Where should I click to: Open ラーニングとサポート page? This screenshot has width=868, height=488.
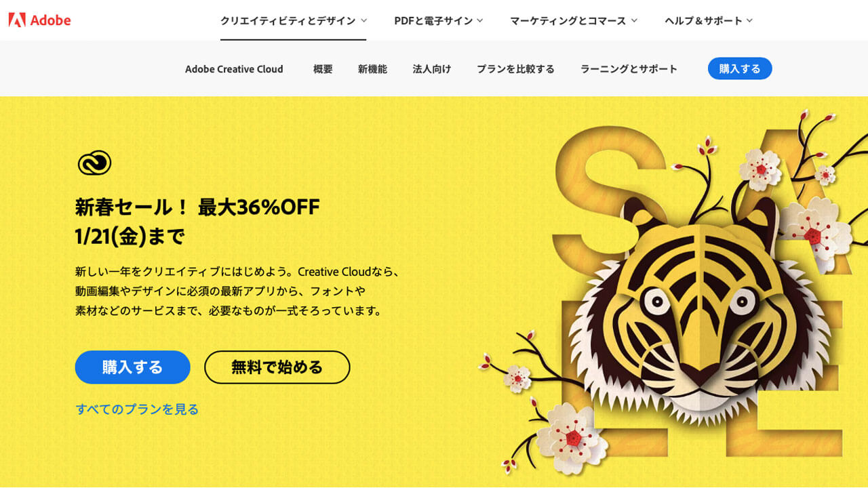click(629, 69)
